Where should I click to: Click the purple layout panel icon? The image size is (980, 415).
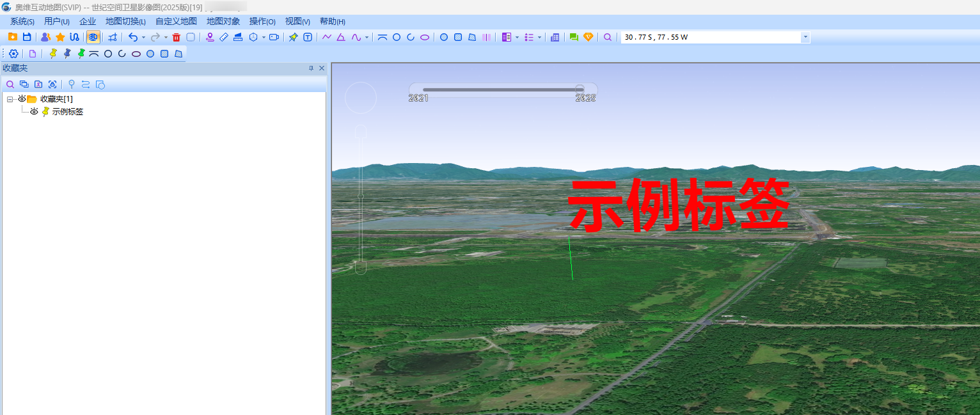click(507, 37)
